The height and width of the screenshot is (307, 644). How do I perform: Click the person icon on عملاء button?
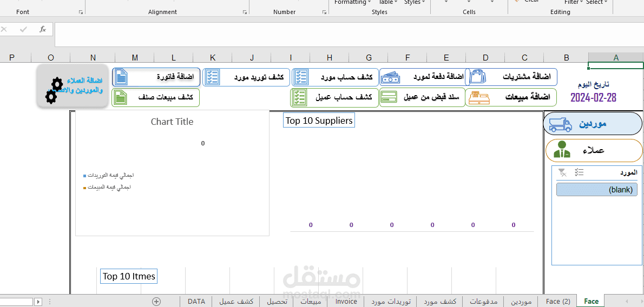click(x=562, y=150)
